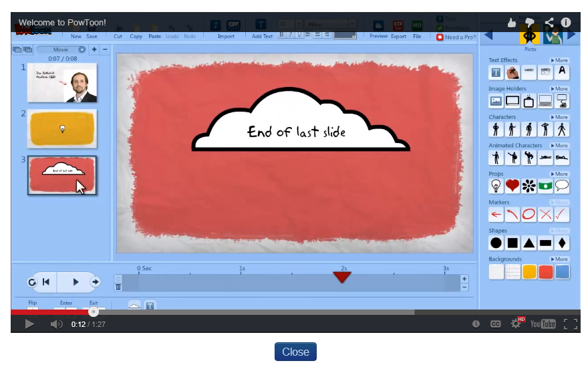Viewport: 588px width, 365px height.
Task: Click the red video progress bar handle
Action: coord(94,312)
